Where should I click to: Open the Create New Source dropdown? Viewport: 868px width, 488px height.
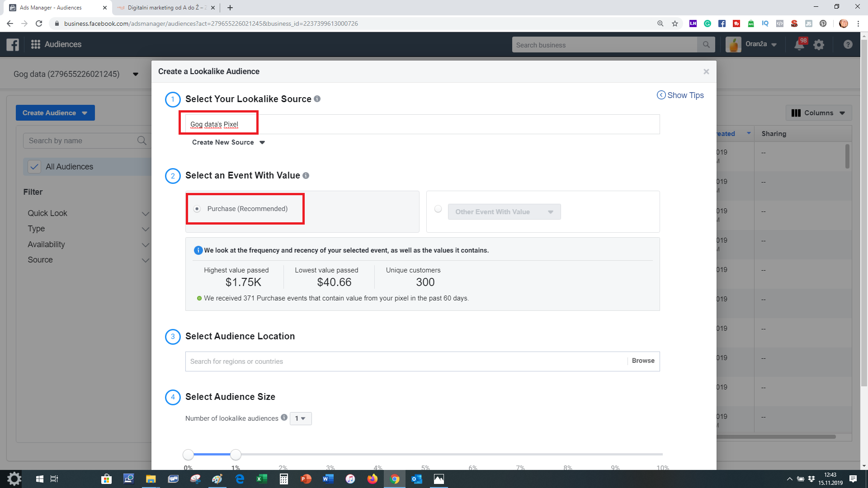tap(228, 142)
